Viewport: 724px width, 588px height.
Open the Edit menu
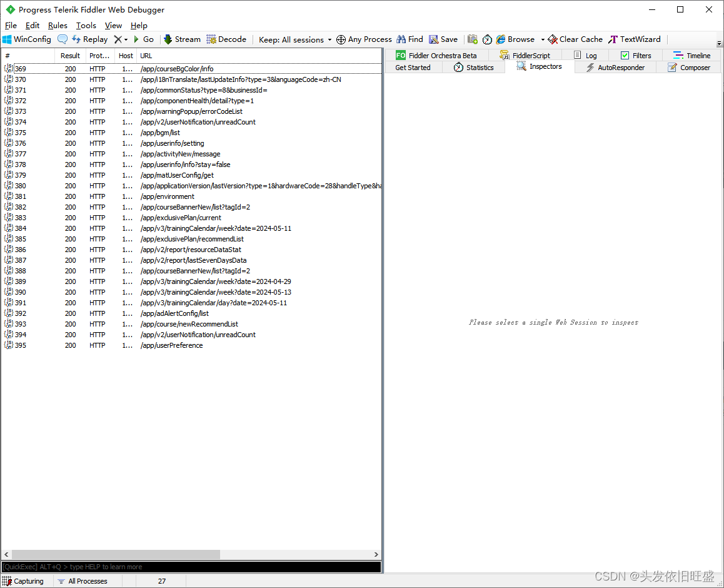33,26
